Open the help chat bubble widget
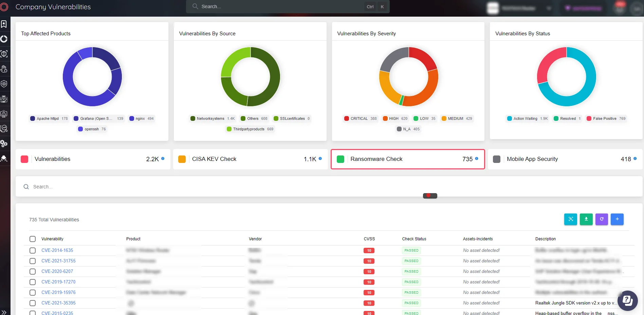The image size is (644, 315). (x=628, y=300)
